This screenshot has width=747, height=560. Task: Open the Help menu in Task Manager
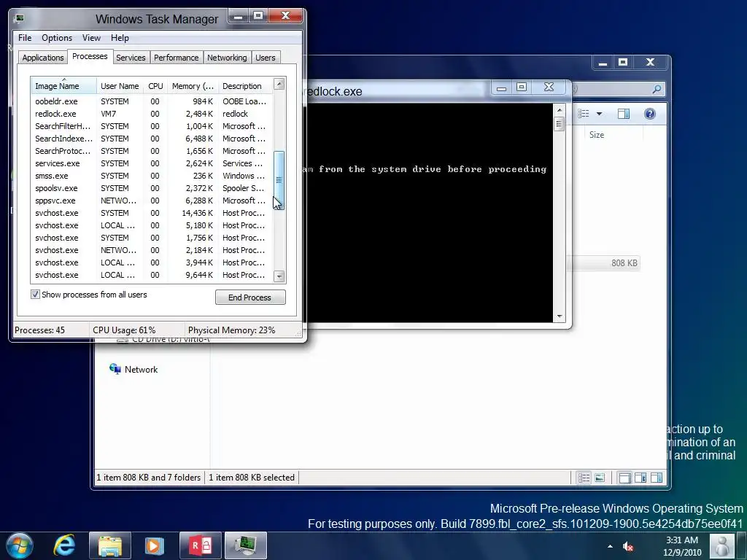120,38
